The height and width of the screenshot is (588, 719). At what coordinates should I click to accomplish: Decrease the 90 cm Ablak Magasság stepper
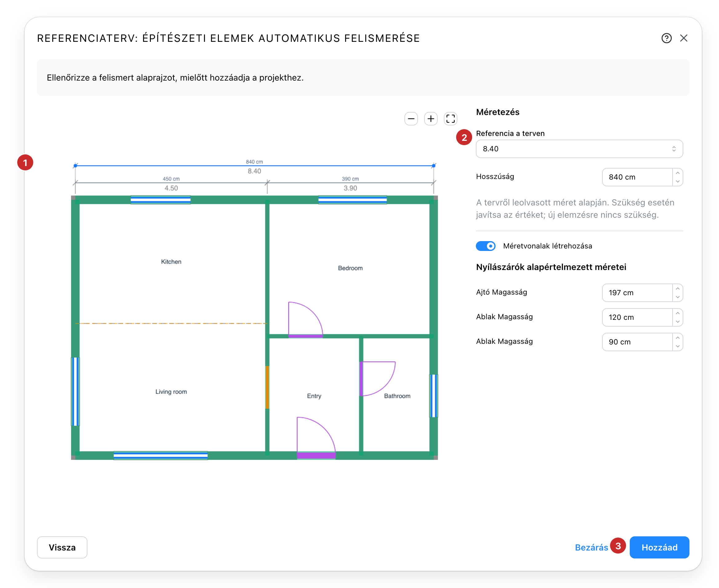click(677, 347)
